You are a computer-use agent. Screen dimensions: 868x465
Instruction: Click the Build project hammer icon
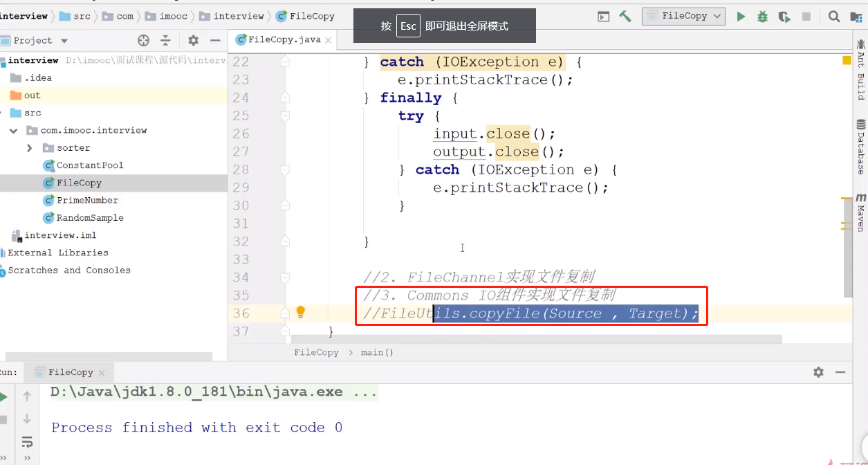[x=625, y=17]
